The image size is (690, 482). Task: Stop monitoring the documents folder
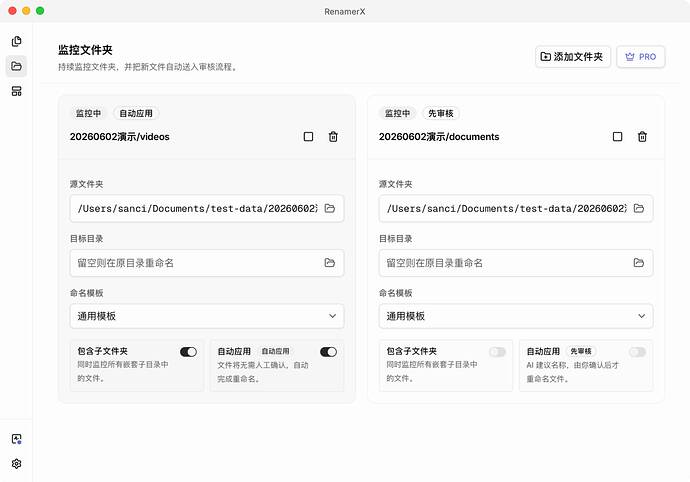[617, 136]
